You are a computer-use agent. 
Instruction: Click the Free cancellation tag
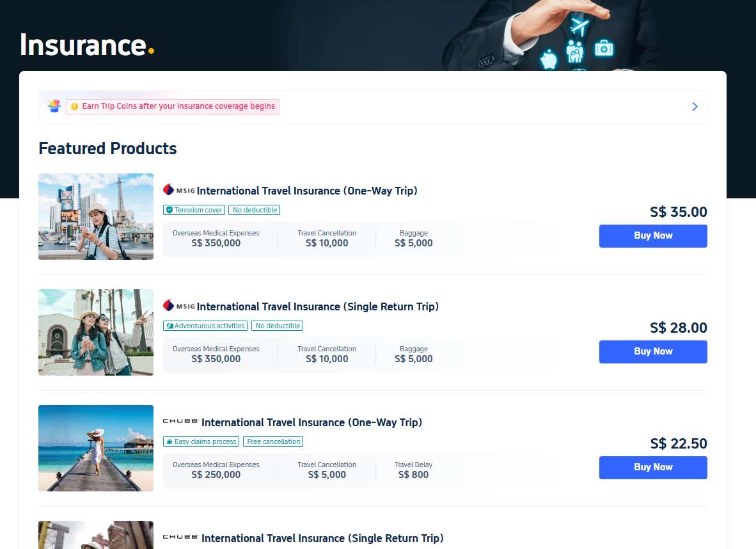273,442
